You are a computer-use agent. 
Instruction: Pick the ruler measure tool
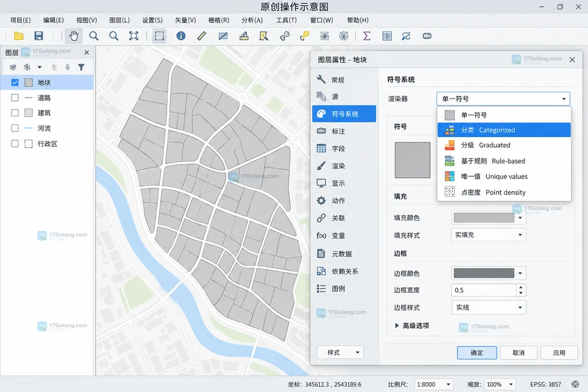coord(202,36)
